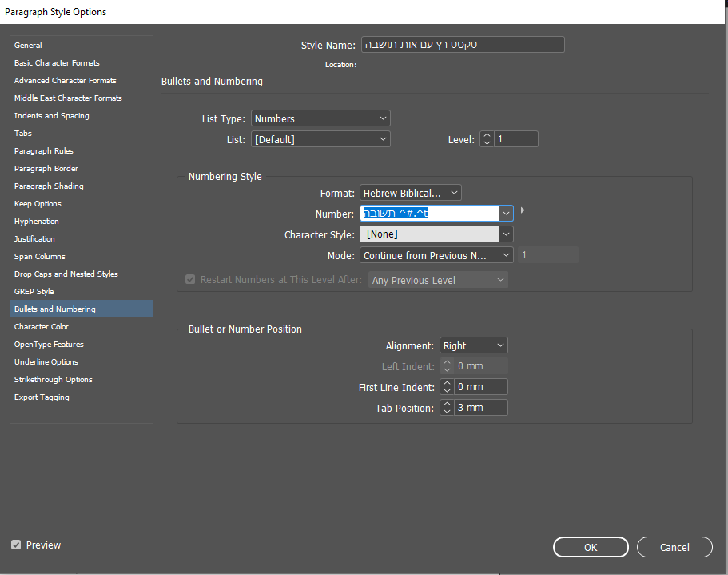Open the List Type dropdown
This screenshot has width=728, height=575.
[320, 118]
